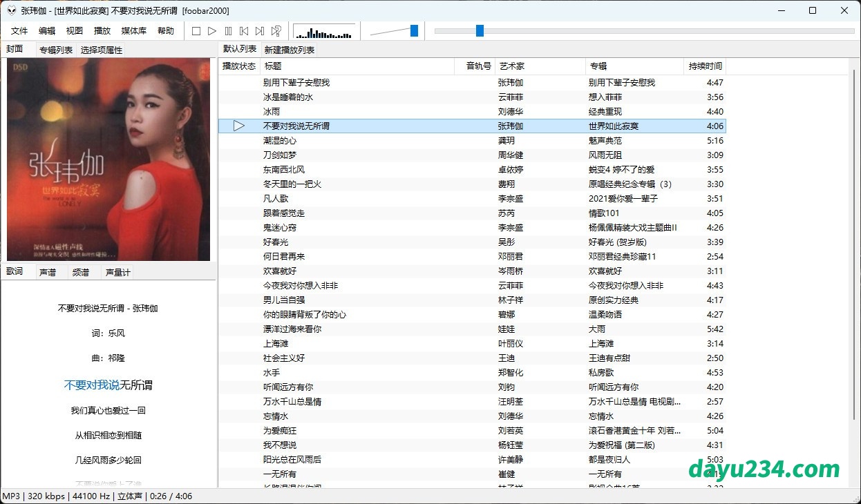Open the 媒体库 menu
This screenshot has width=861, height=504.
coord(134,31)
